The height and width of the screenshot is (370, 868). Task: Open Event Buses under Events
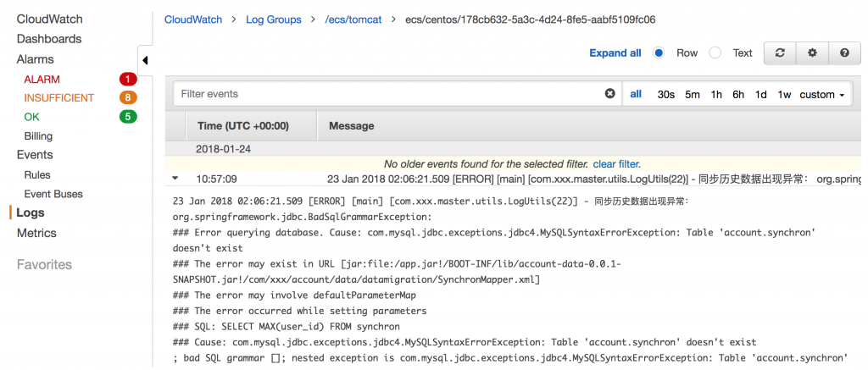coord(53,194)
